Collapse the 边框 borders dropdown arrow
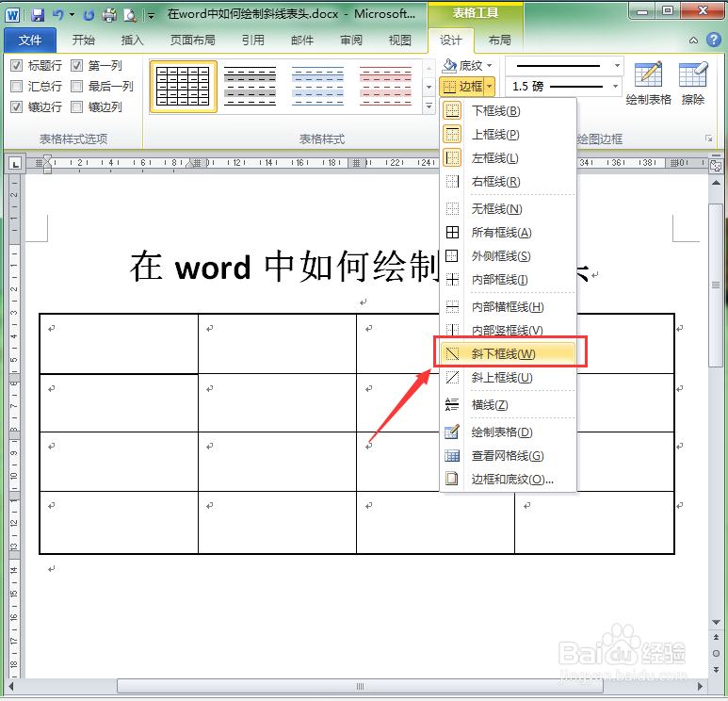This screenshot has height=701, width=728. click(490, 87)
